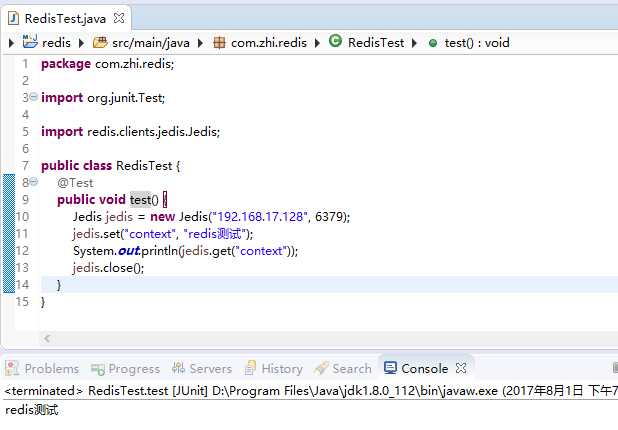Click the History tab icon

[250, 368]
